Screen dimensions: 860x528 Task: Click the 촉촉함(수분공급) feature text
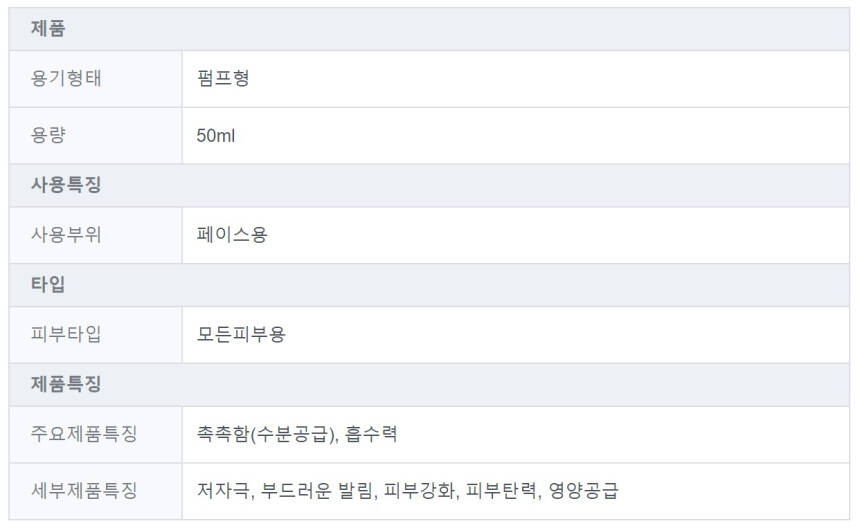coord(266,434)
